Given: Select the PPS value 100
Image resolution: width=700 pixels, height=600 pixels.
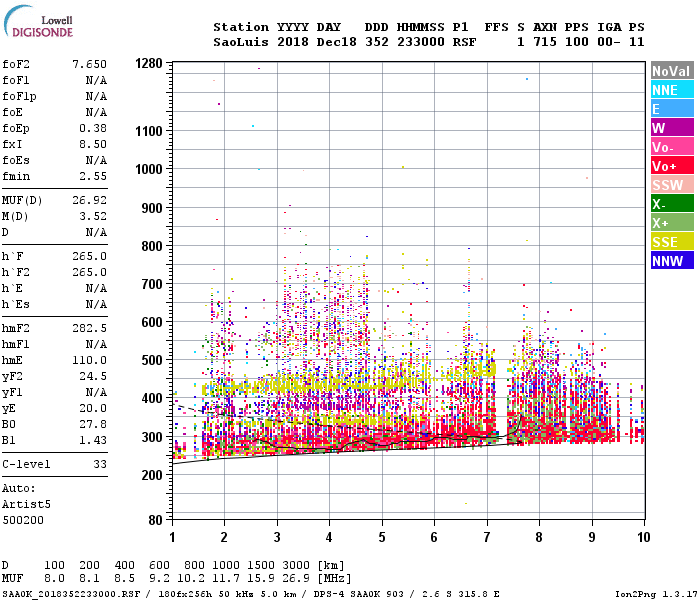Looking at the screenshot, I should 576,42.
